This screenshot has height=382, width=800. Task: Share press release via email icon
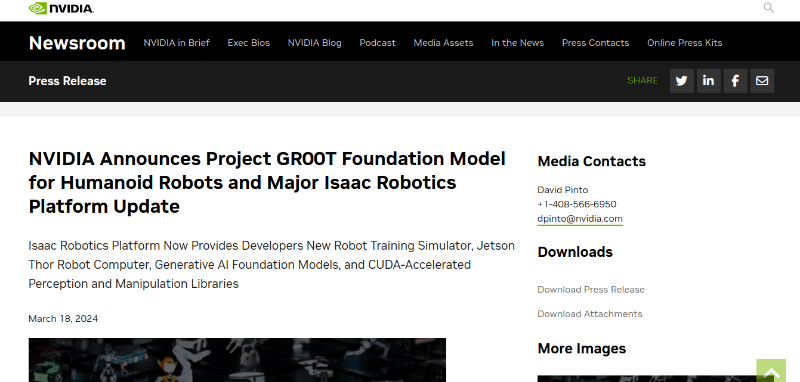pyautogui.click(x=762, y=81)
